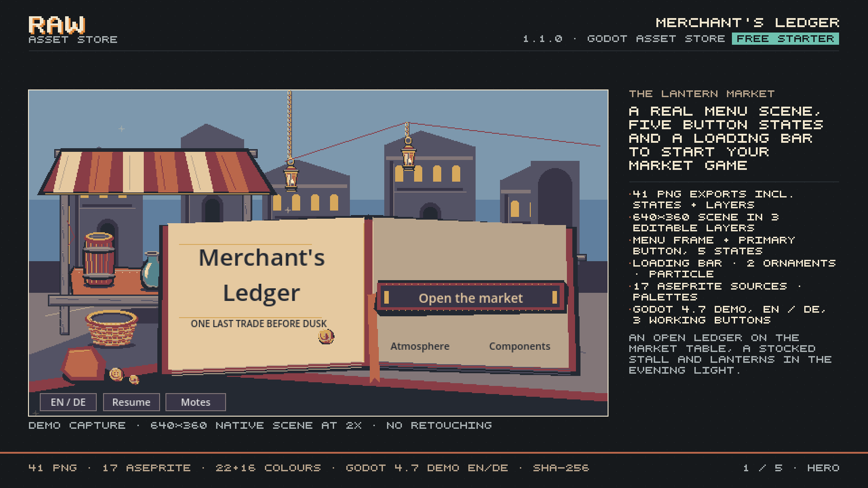Click the teal vase on the stall table
This screenshot has width=868, height=488.
point(151,271)
